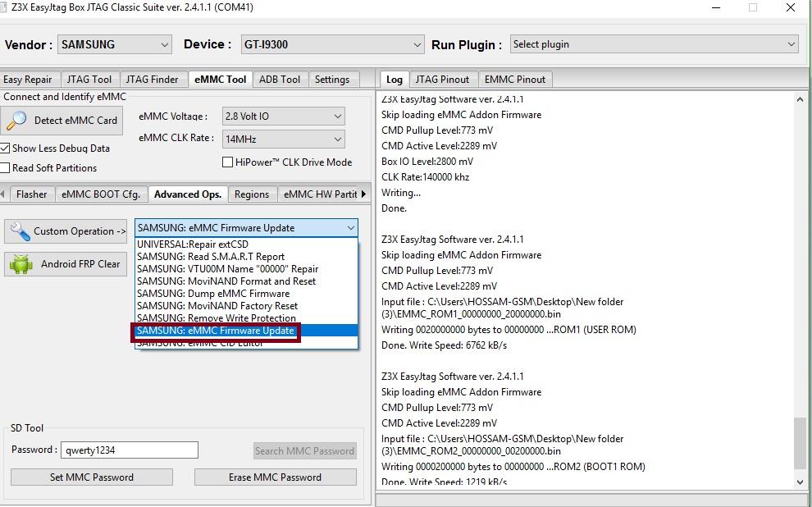Open the Run Plugin dropdown

coord(654,44)
